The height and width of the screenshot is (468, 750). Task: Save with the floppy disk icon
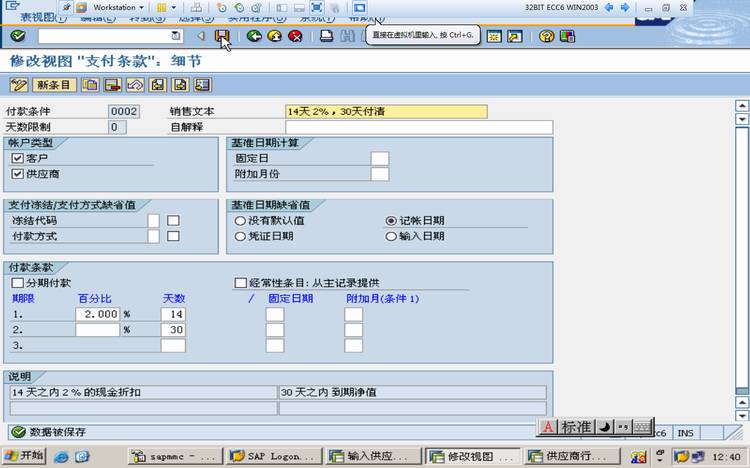click(221, 36)
